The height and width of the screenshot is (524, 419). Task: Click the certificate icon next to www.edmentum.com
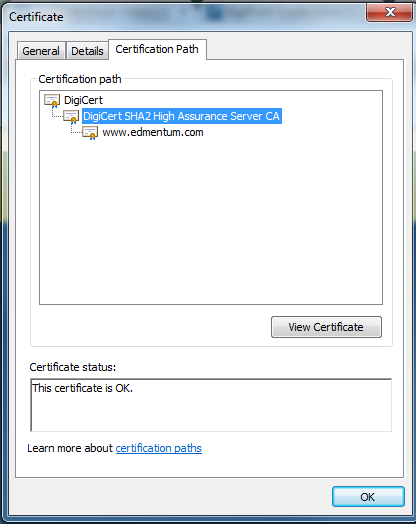tap(90, 133)
